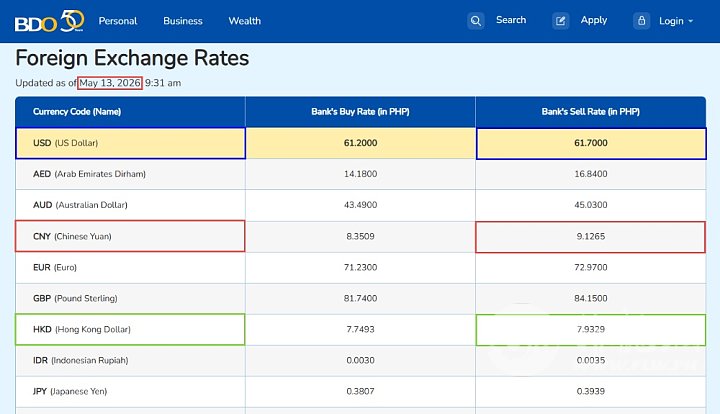Click the Search link text
The width and height of the screenshot is (720, 414).
tap(511, 20)
